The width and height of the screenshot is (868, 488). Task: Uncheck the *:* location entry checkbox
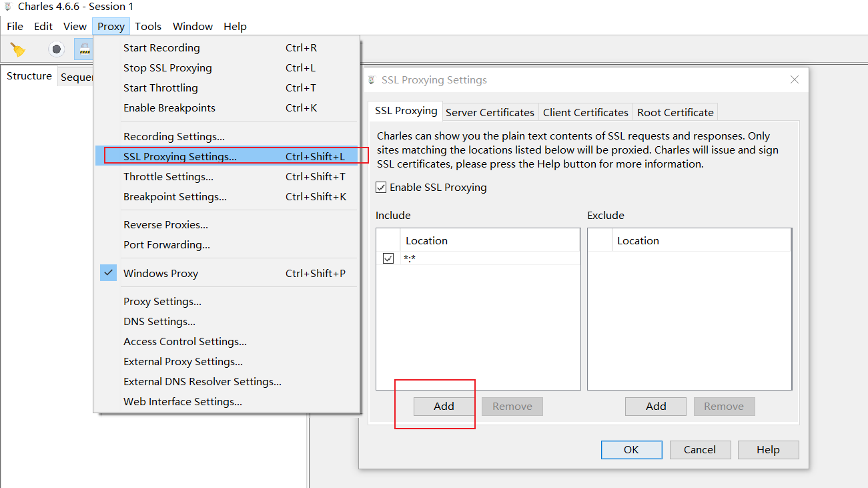tap(388, 258)
